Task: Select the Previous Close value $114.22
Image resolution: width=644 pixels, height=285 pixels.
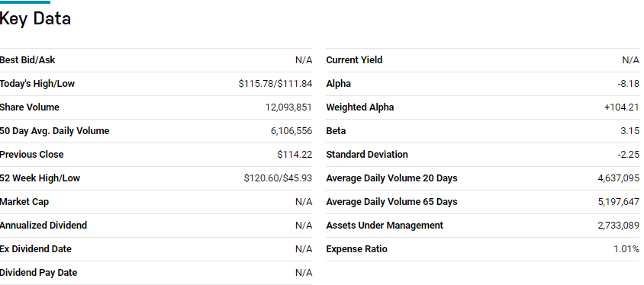Action: (295, 155)
